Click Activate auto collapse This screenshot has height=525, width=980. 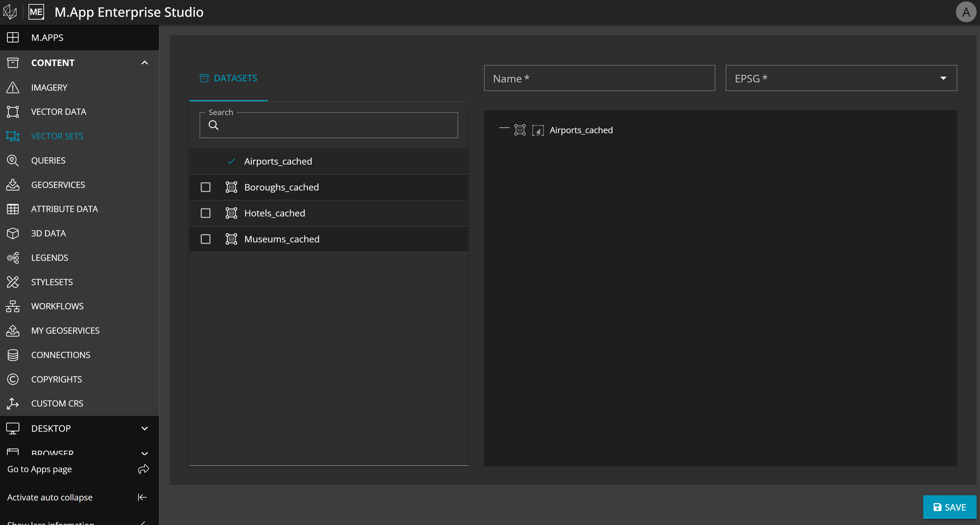49,497
